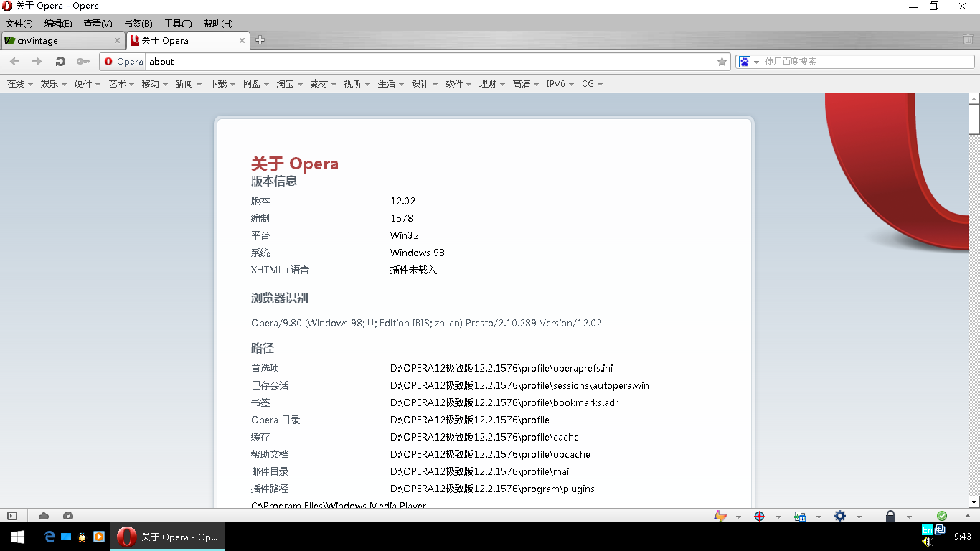Click the forward navigation arrow
980x551 pixels.
pyautogui.click(x=37, y=62)
